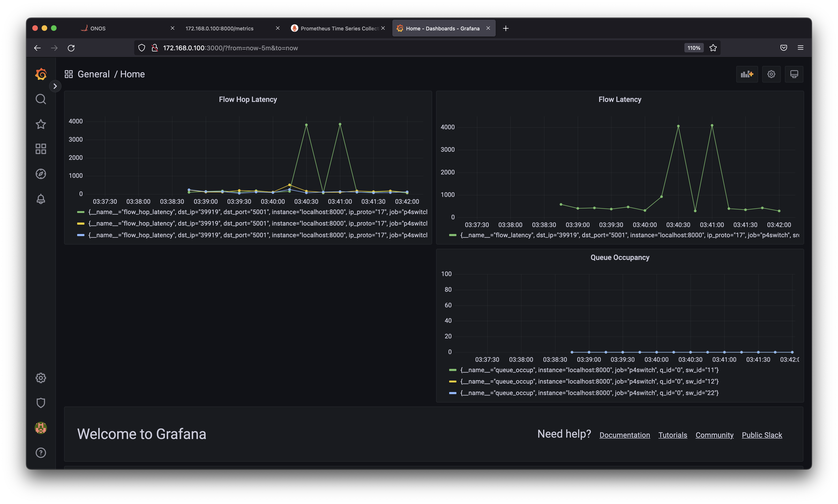Open the Search dashboards icon

[41, 99]
